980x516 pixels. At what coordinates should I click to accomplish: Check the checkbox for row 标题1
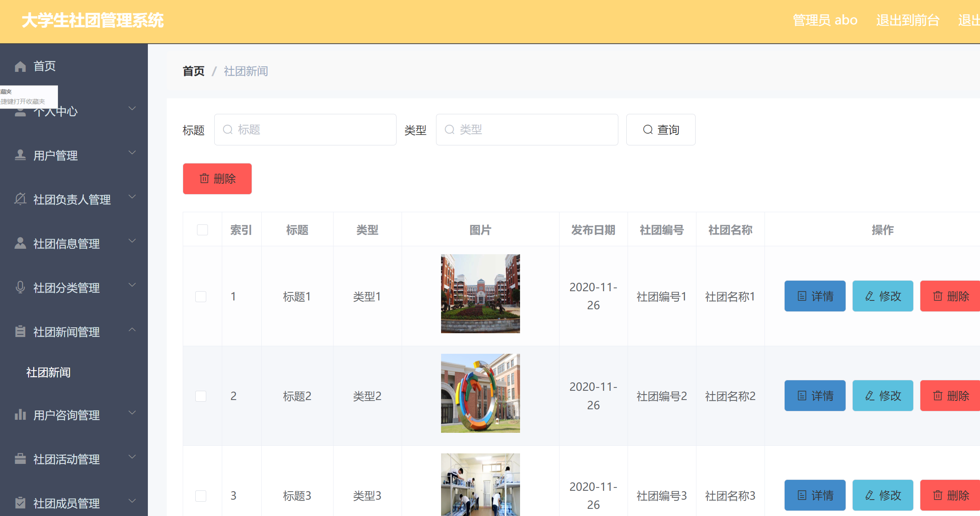tap(201, 297)
